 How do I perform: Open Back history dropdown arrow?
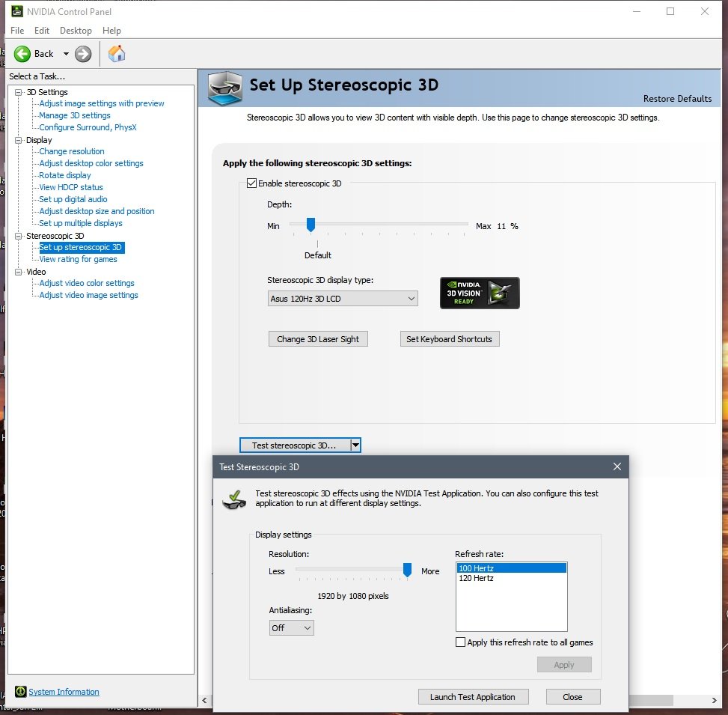[66, 54]
